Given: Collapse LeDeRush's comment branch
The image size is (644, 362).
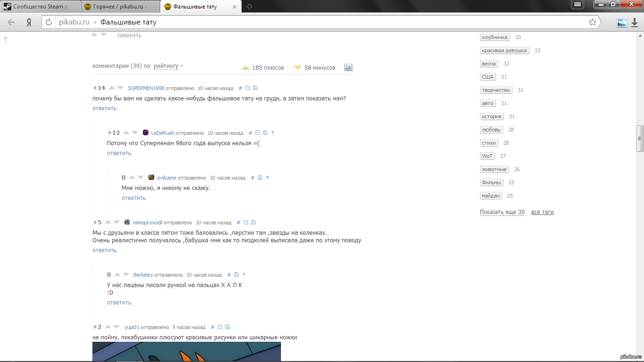Looking at the screenshot, I should pos(257,133).
